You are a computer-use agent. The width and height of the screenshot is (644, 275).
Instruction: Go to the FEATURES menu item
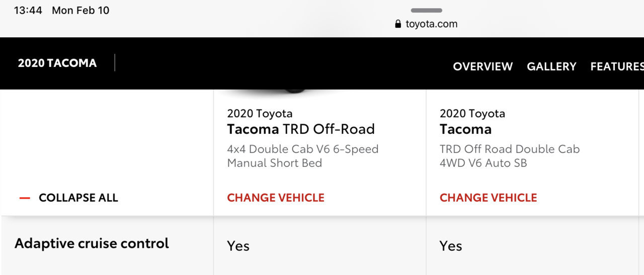click(617, 66)
